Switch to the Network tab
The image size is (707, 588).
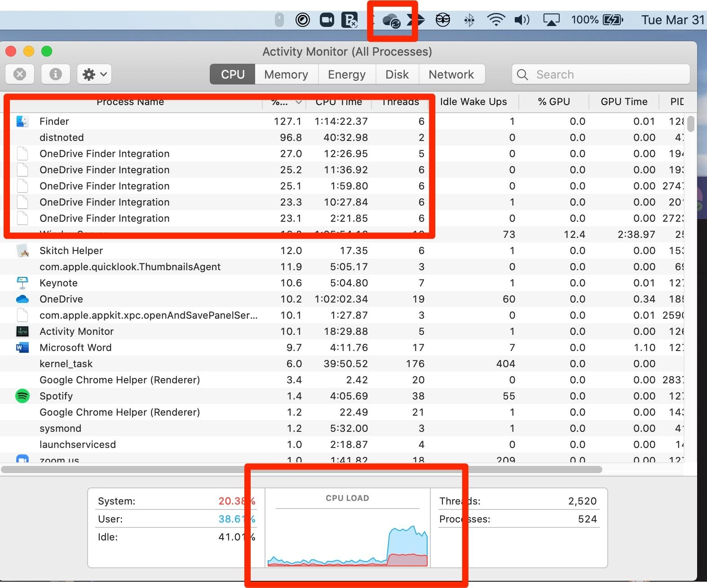[451, 75]
